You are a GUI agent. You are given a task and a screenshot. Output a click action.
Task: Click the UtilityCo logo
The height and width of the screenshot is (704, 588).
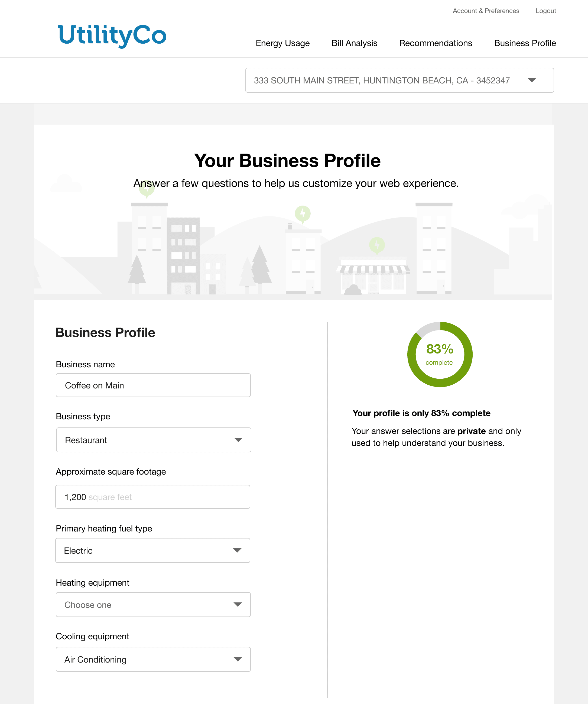point(112,35)
